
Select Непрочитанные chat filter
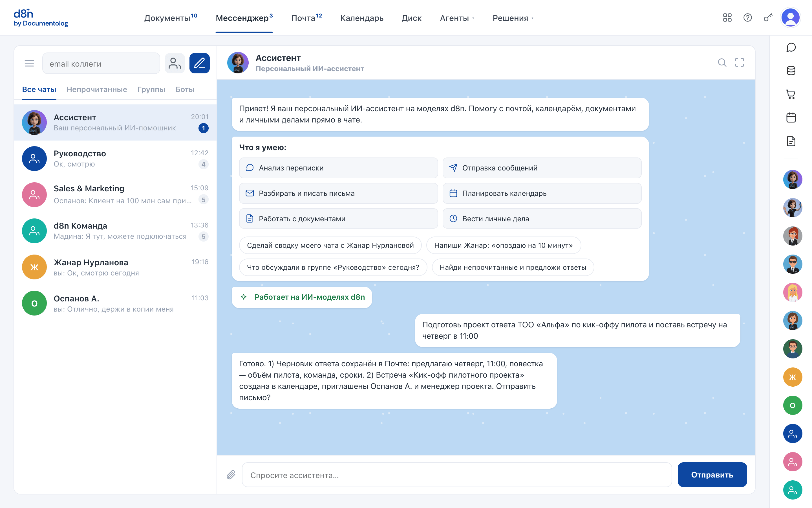click(97, 89)
